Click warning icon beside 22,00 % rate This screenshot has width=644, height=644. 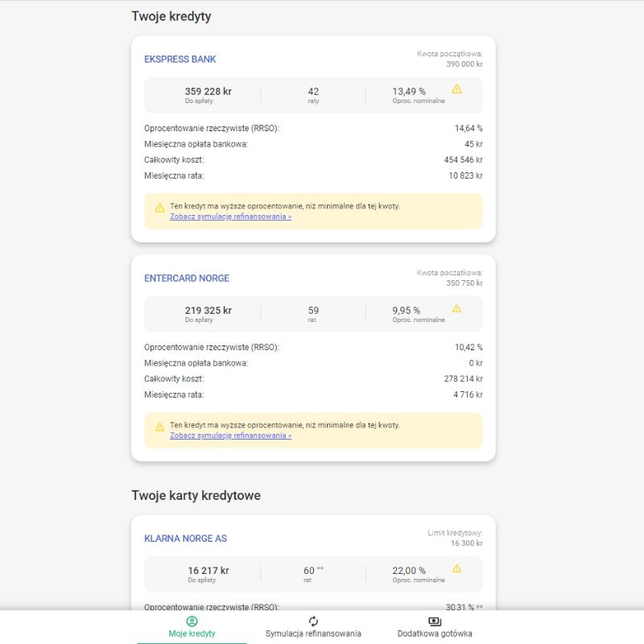click(x=456, y=568)
